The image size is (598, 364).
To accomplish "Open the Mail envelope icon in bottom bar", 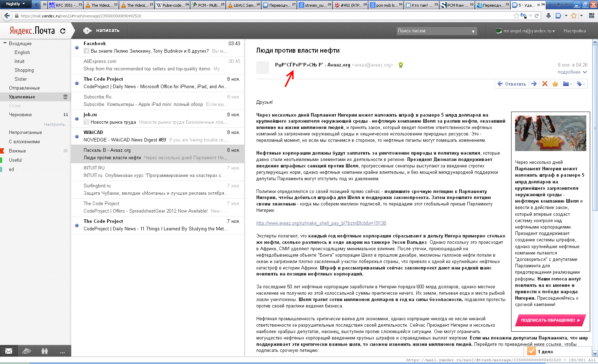I will point(9,351).
